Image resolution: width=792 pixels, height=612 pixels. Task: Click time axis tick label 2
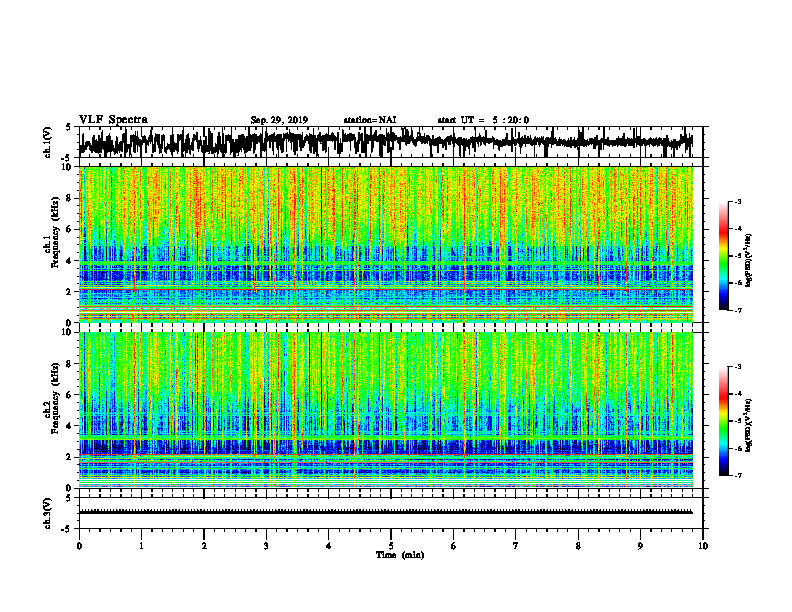tap(204, 546)
